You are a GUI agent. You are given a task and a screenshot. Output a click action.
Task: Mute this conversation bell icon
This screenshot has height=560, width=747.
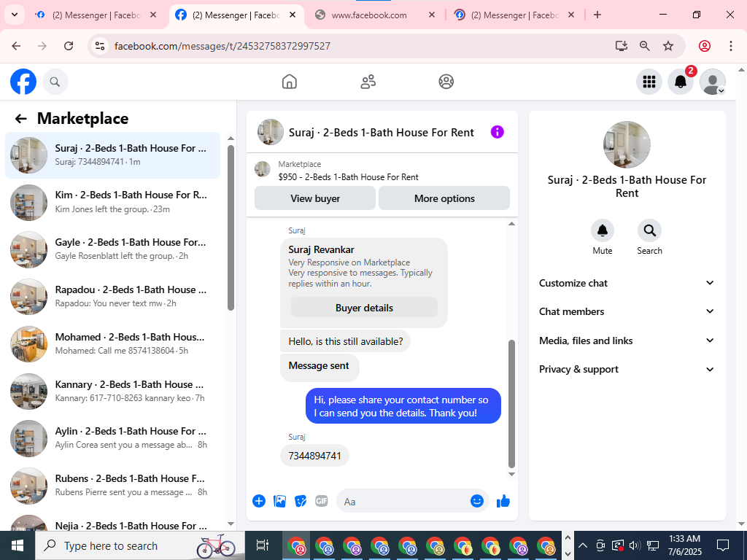(602, 231)
